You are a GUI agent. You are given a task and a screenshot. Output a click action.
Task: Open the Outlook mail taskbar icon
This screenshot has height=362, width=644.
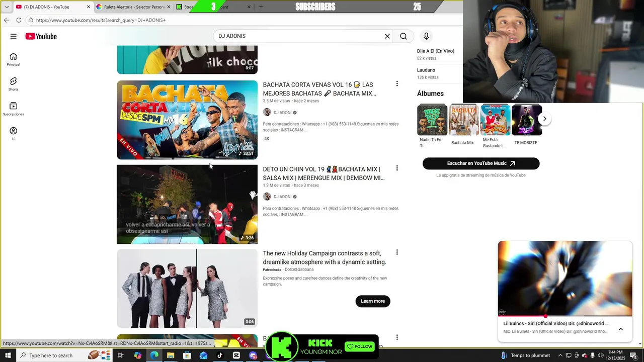[x=203, y=355]
